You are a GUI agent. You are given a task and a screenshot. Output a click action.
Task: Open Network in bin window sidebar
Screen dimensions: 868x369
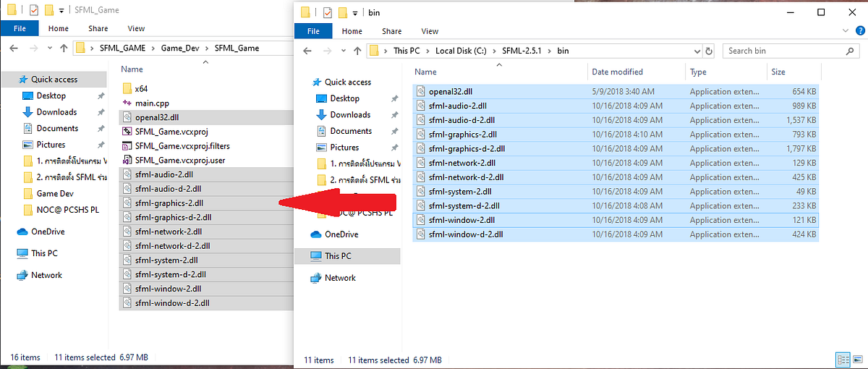340,278
